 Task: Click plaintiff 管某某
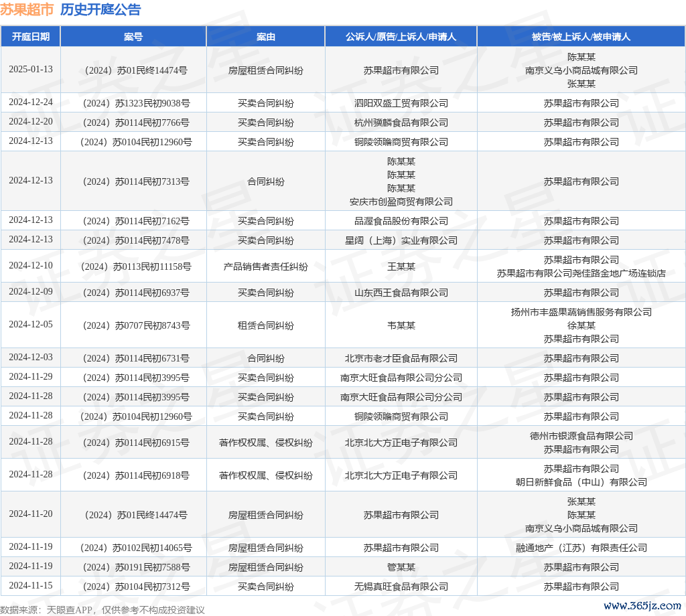tap(401, 568)
